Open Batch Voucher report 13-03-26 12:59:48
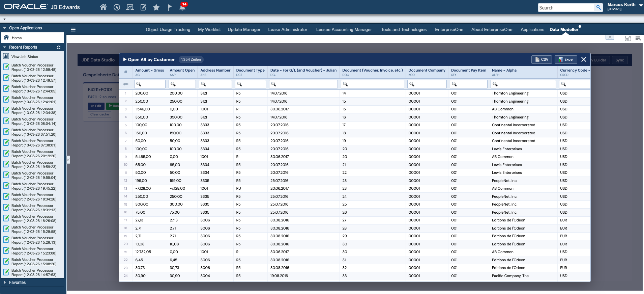 click(x=34, y=68)
